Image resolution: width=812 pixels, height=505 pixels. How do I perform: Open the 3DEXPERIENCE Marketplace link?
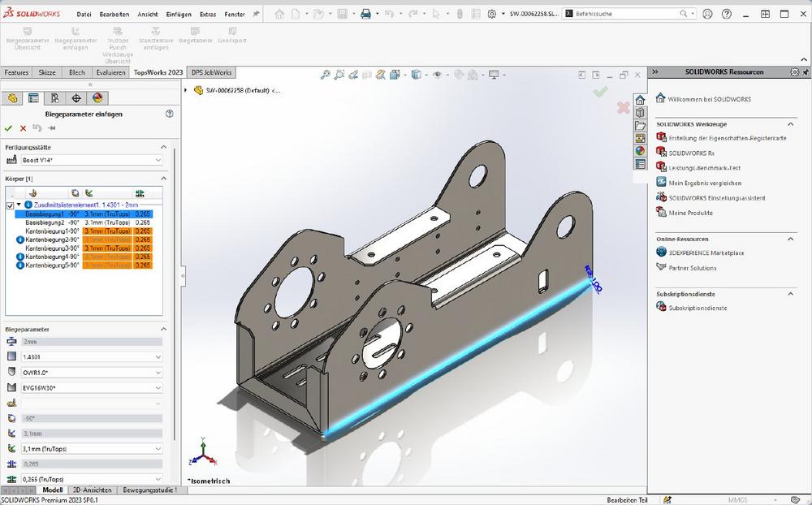click(x=706, y=253)
